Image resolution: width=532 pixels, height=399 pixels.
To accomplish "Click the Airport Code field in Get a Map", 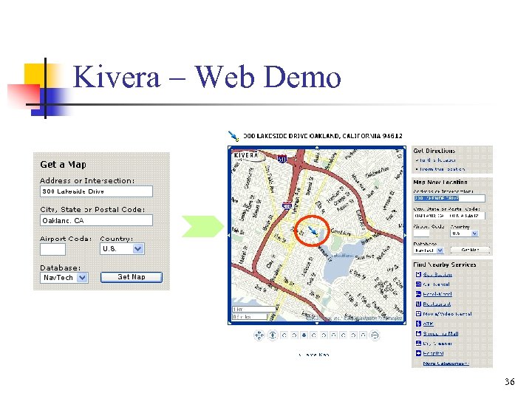I will click(52, 250).
